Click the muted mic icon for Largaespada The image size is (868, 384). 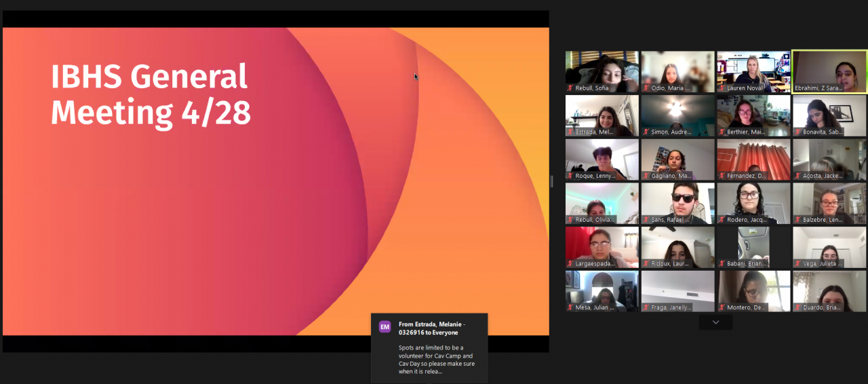tap(570, 264)
